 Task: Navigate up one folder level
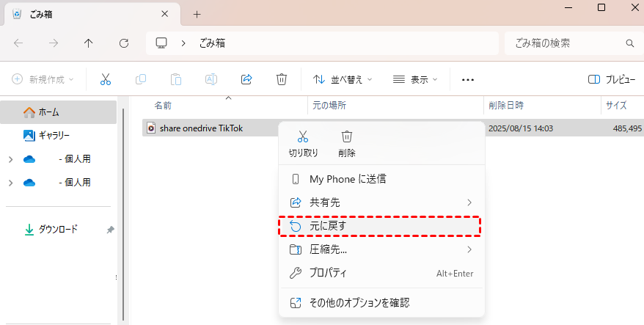click(88, 43)
